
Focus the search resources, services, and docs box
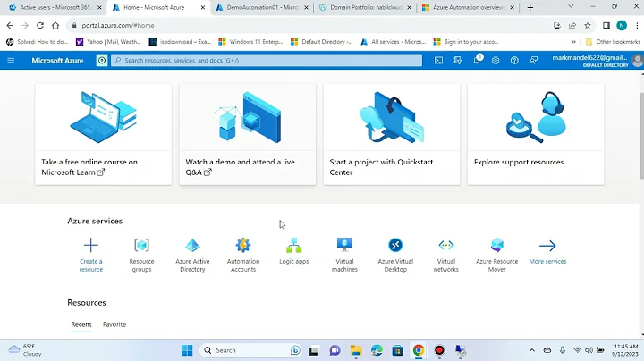pos(267,60)
